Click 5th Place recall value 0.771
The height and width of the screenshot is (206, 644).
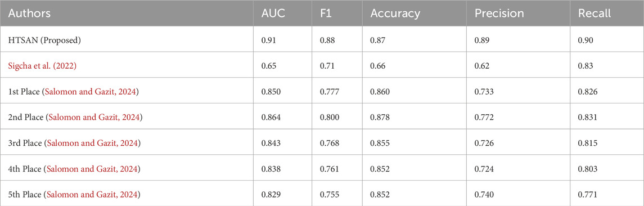pyautogui.click(x=587, y=194)
